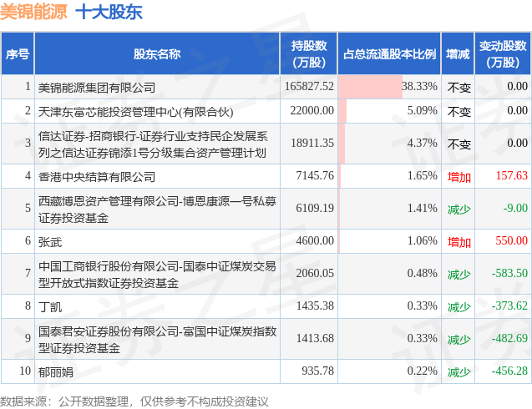Click shareholder 郁丽娟

tap(56, 372)
